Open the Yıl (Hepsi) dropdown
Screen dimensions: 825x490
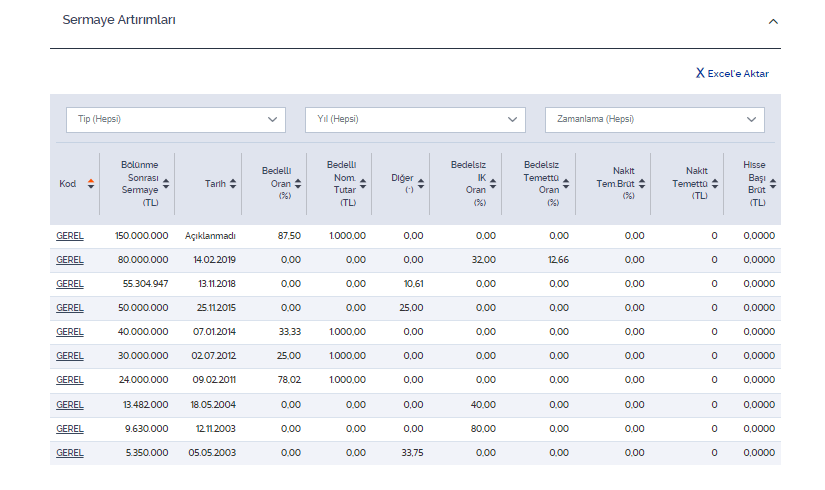(415, 119)
